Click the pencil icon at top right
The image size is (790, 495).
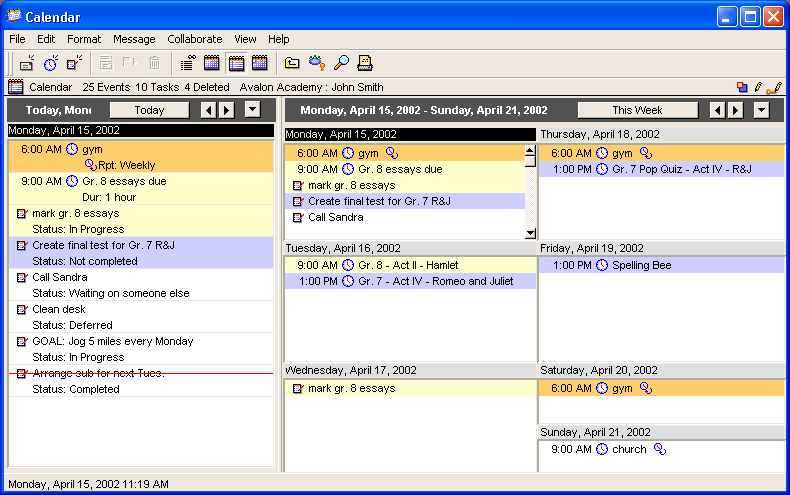[x=758, y=87]
